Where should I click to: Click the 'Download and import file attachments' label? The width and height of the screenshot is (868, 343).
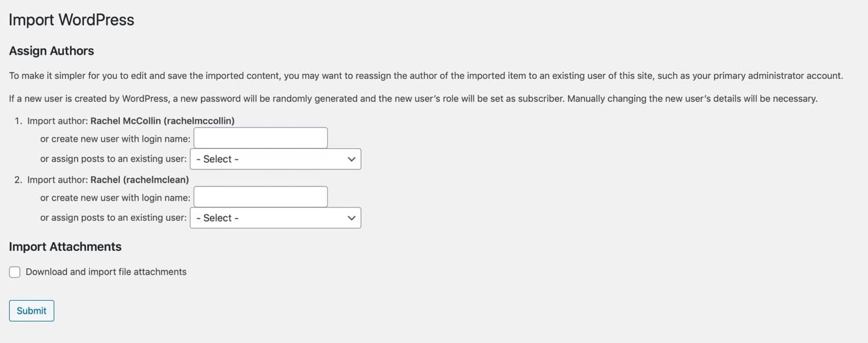pos(106,272)
